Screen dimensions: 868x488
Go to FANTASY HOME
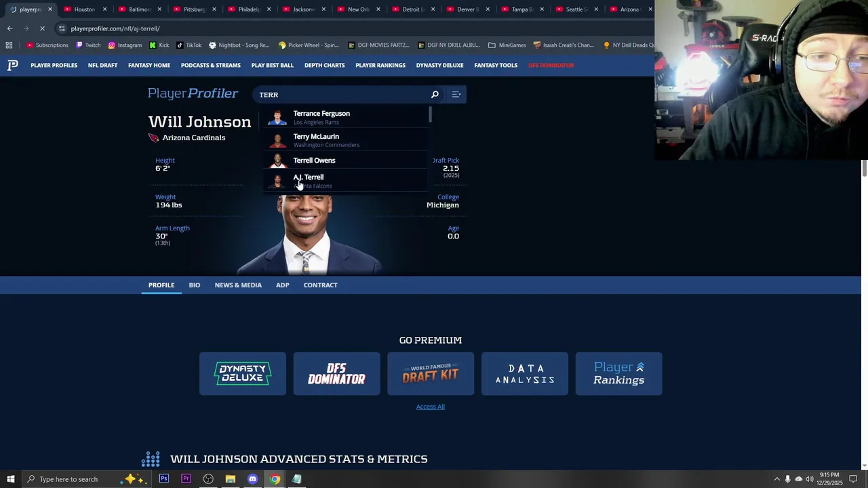click(x=149, y=65)
